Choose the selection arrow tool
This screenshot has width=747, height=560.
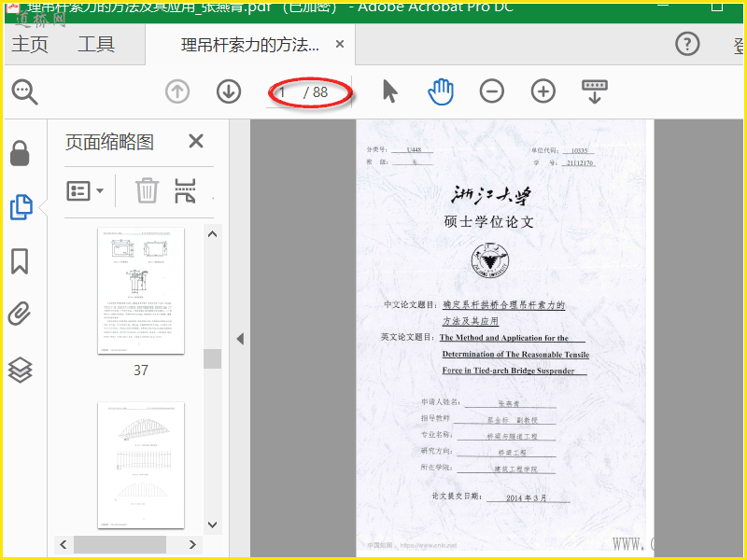coord(389,91)
